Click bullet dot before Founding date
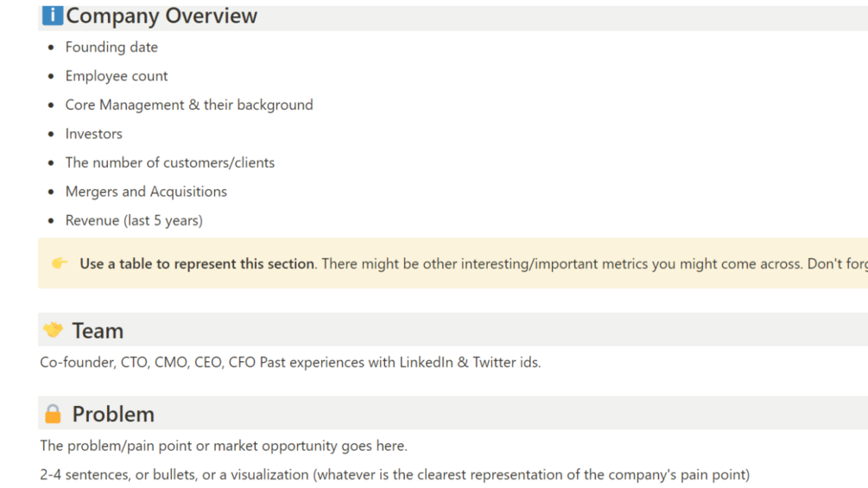 click(51, 48)
